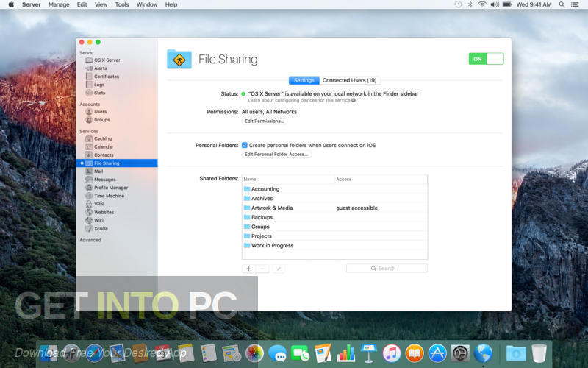Click Edit Personal Folder Access… button
The height and width of the screenshot is (368, 588).
point(276,155)
